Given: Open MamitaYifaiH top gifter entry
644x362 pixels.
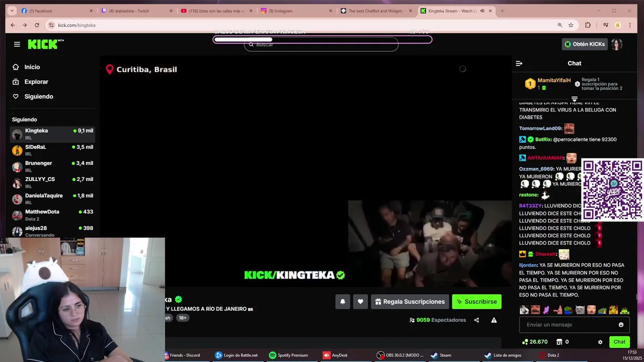Looking at the screenshot, I should (547, 84).
